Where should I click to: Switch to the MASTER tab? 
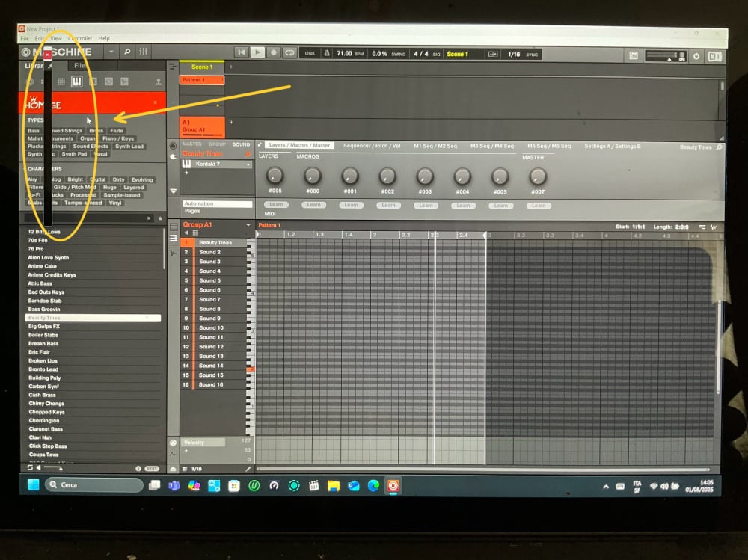(x=192, y=144)
